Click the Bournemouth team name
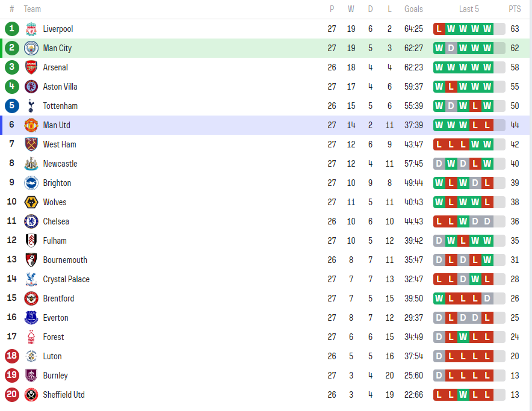 [x=65, y=260]
